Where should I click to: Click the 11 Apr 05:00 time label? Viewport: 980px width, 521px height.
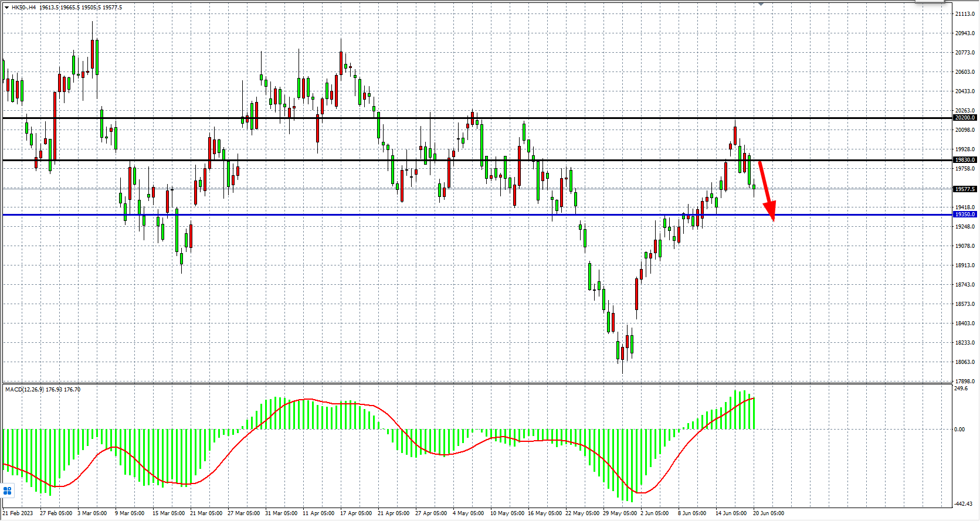pos(318,513)
